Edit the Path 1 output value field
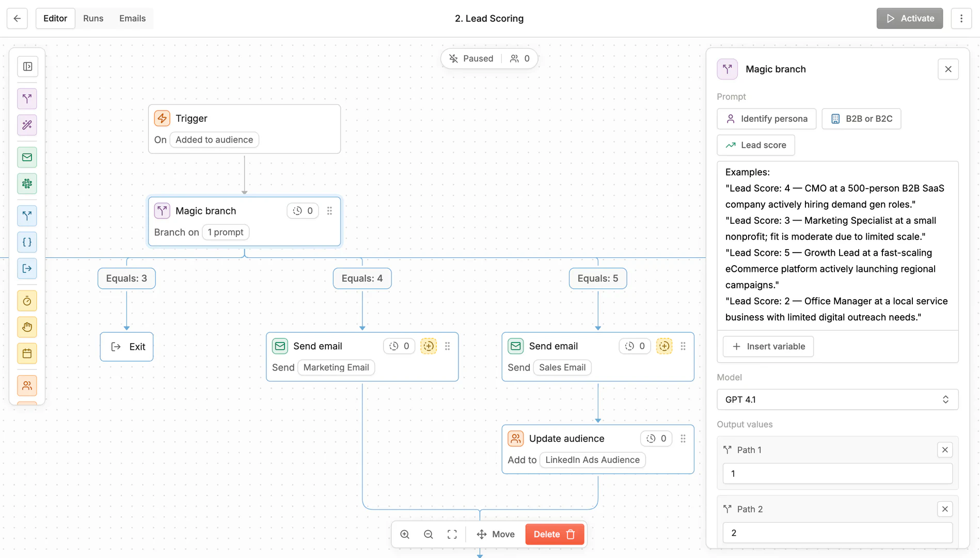 [836, 473]
